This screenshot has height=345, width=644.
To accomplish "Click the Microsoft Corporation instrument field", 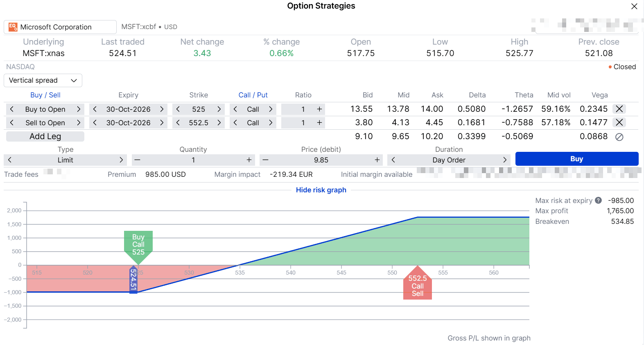I will click(60, 27).
